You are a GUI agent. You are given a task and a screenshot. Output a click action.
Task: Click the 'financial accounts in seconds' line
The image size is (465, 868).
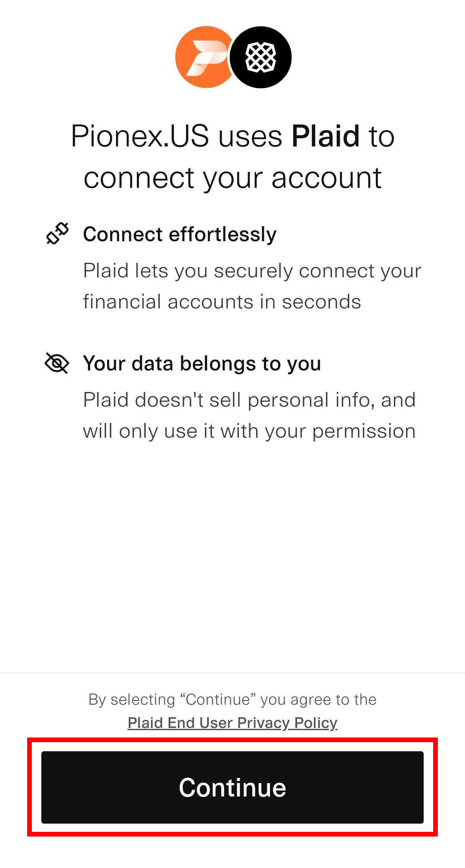click(x=222, y=302)
